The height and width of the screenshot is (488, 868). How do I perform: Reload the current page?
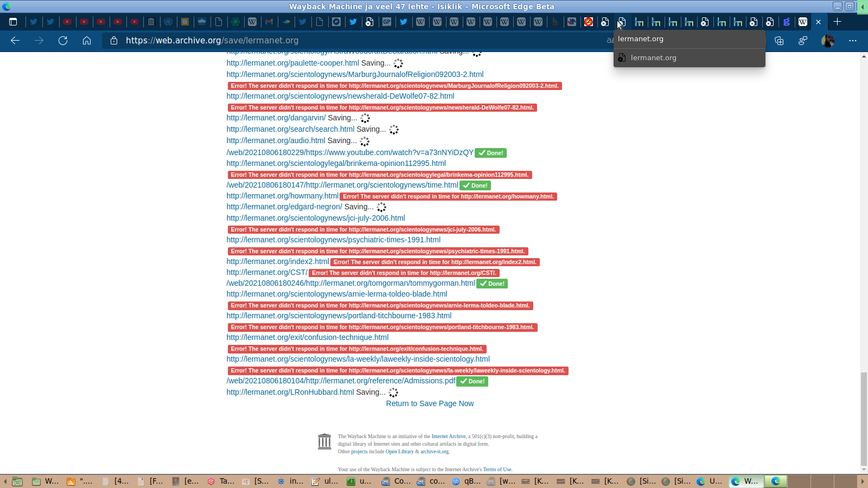click(63, 41)
